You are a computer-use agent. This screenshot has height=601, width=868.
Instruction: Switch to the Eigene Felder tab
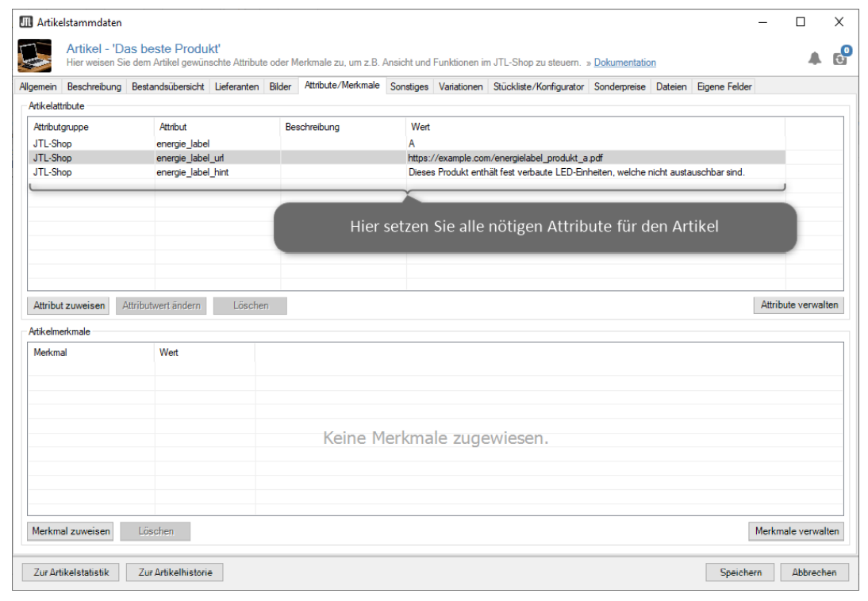coord(724,86)
